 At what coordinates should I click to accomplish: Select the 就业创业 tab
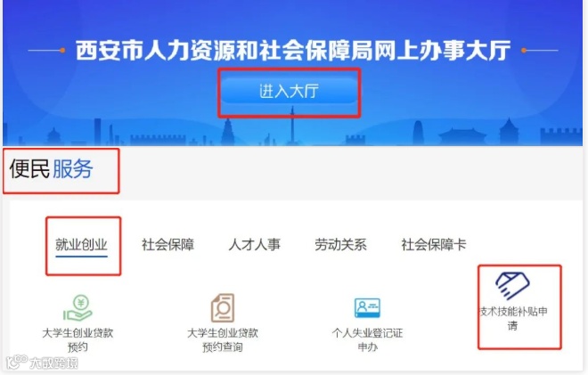click(81, 244)
